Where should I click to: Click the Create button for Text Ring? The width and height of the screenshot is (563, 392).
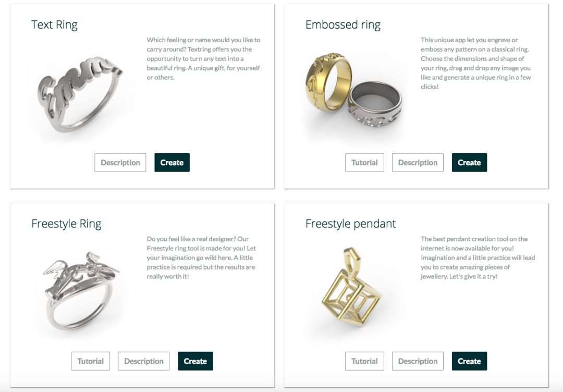coord(172,163)
